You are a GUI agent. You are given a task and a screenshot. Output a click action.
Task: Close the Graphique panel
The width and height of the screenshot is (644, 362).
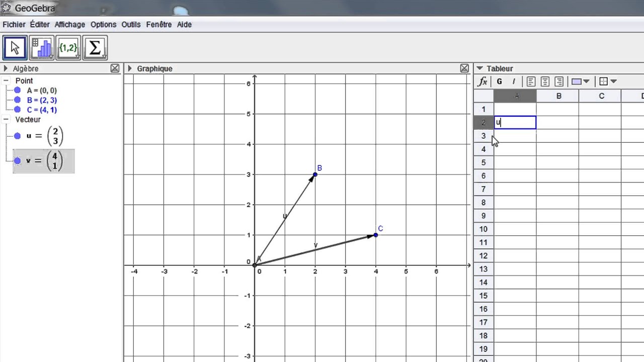coord(465,68)
